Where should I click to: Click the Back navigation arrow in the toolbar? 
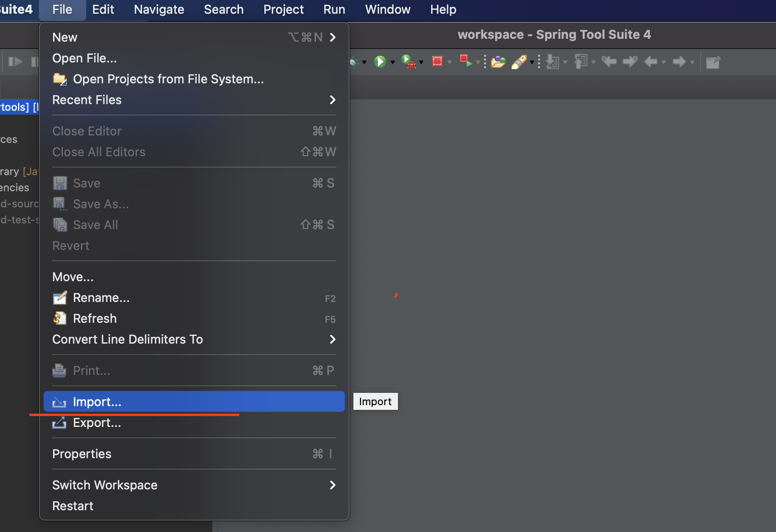651,62
